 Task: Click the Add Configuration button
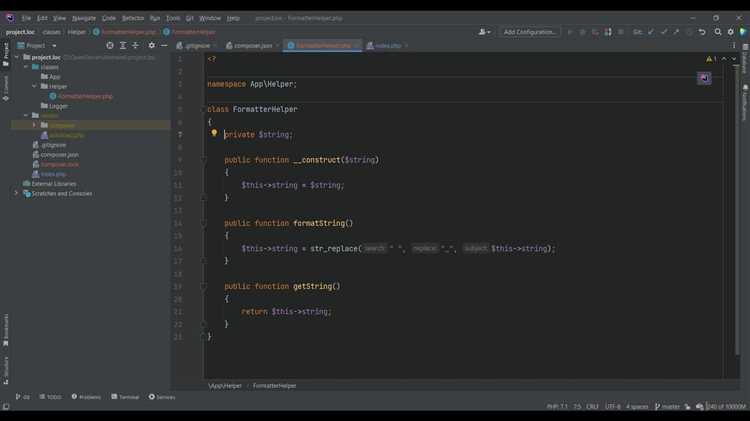[x=529, y=32]
